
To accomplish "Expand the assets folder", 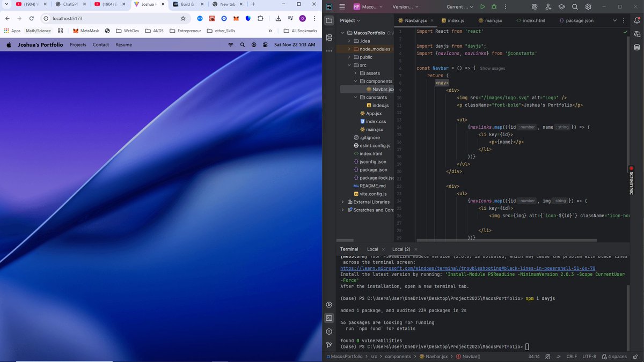I will coord(355,73).
